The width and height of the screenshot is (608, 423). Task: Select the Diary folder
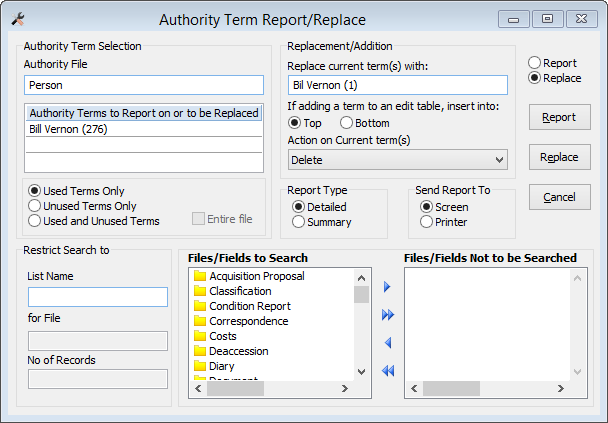(x=214, y=366)
